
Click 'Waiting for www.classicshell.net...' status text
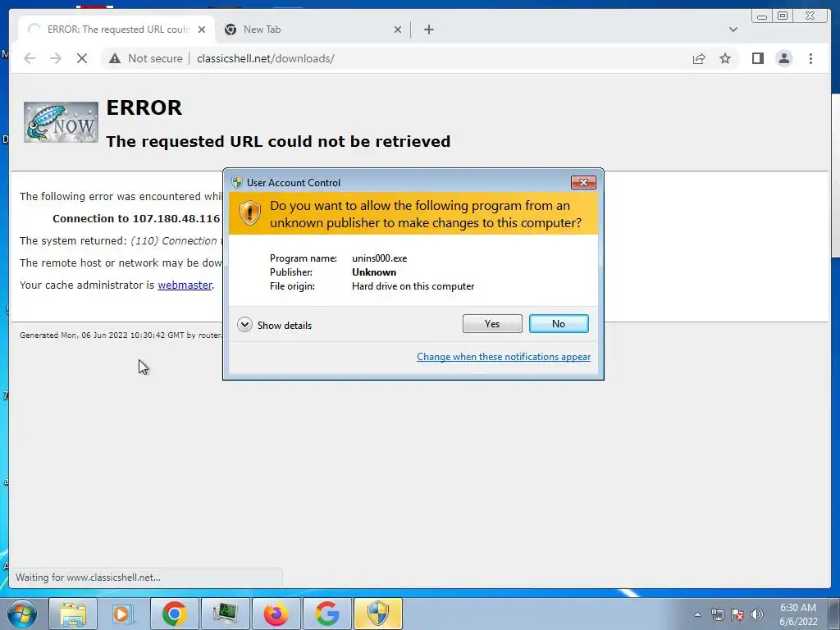[88, 577]
